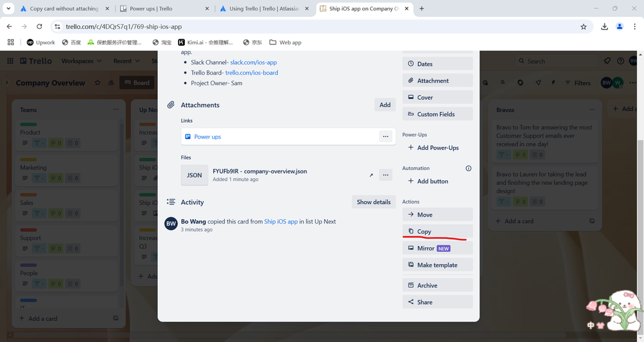Click Copy in the Actions list
This screenshot has height=342, width=644.
tap(438, 231)
